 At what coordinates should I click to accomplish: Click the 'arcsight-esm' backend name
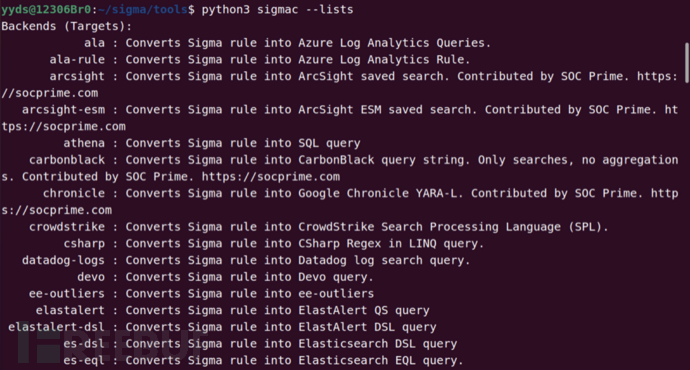pos(63,110)
